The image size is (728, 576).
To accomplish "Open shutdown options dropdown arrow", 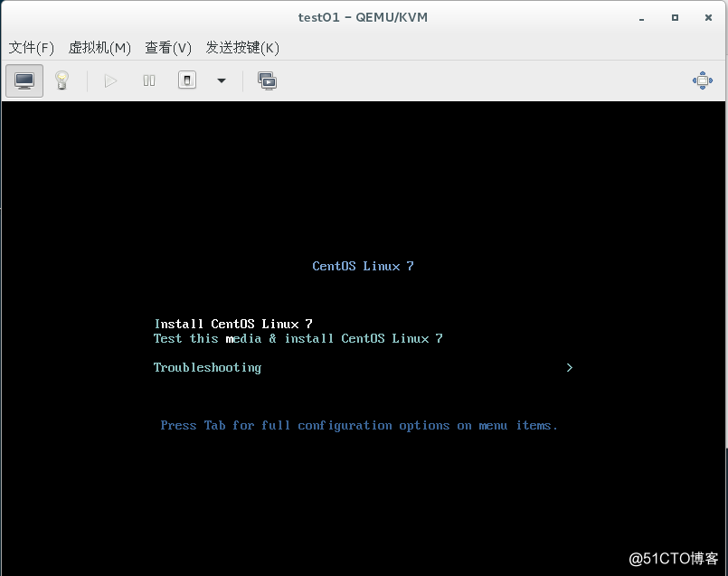I will 222,80.
